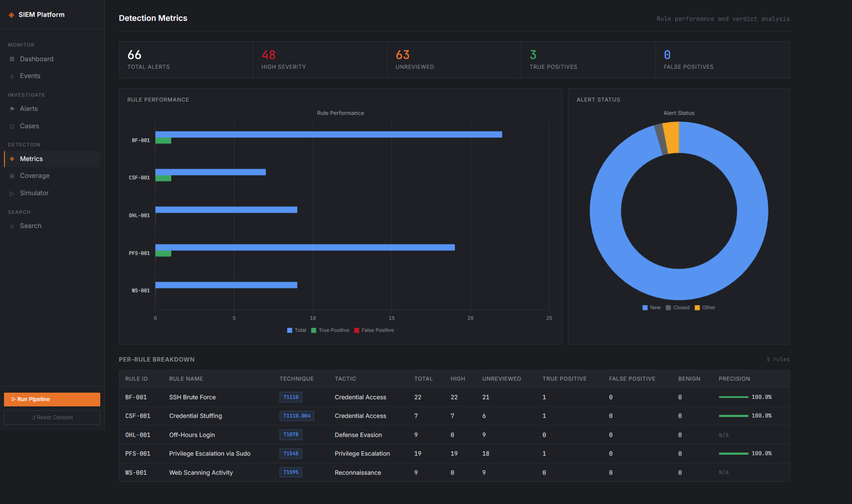The height and width of the screenshot is (504, 852).
Task: Click the Simulator play icon
Action: coord(12,193)
